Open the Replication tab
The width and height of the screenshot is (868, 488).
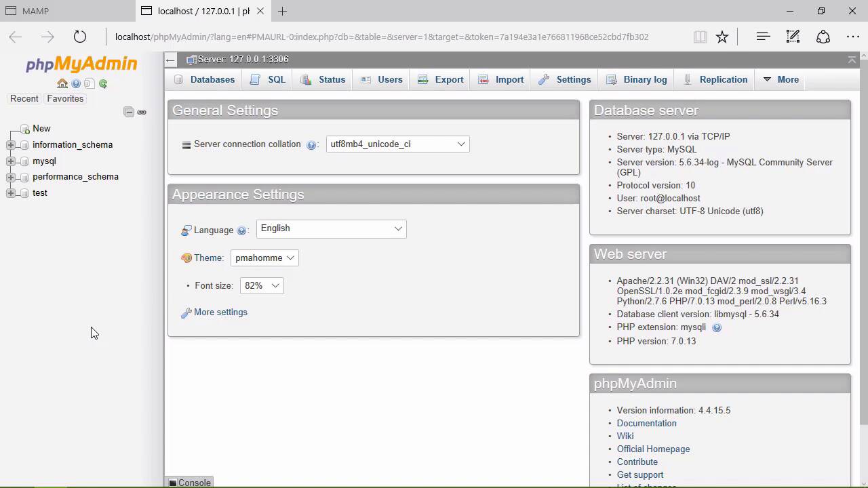coord(715,79)
